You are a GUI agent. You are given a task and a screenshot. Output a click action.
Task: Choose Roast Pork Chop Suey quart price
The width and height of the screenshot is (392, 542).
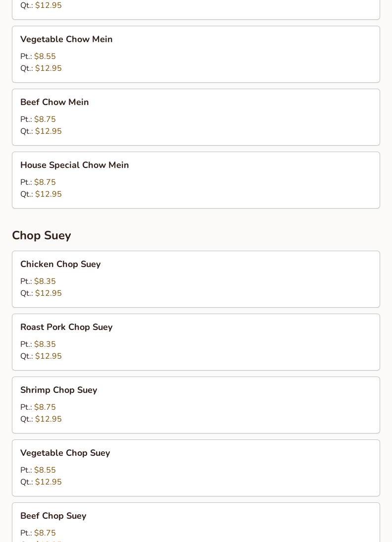49,356
